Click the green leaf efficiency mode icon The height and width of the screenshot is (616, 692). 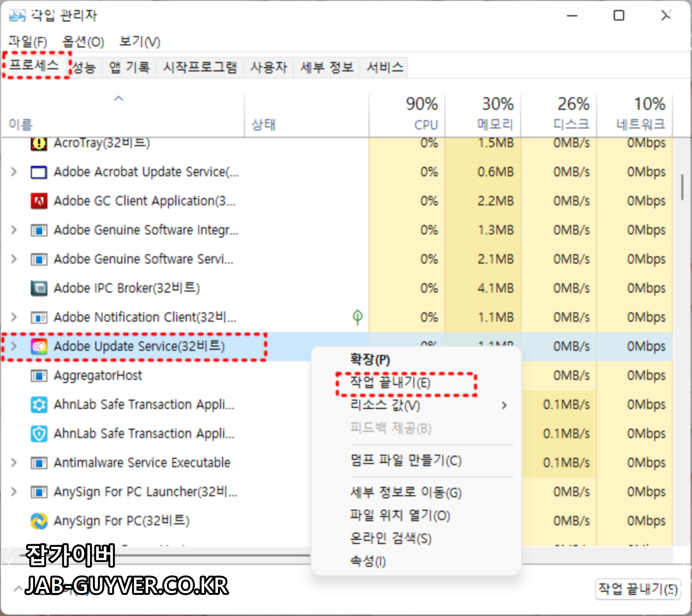pyautogui.click(x=358, y=317)
